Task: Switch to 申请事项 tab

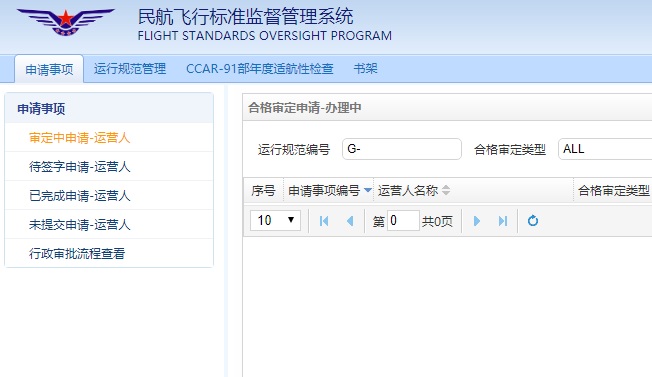Action: pyautogui.click(x=49, y=69)
